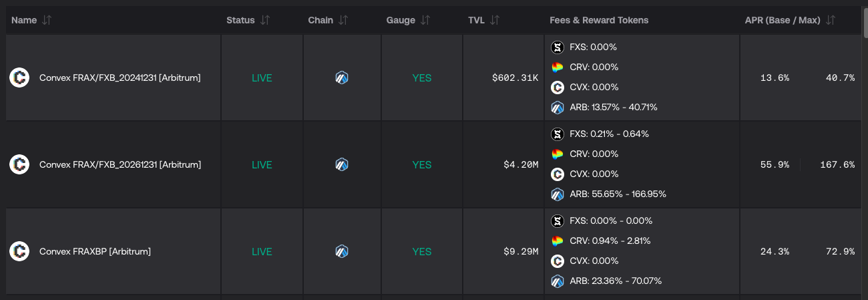Click Arbitrum chain icon in FRAXBP row
This screenshot has height=300, width=868.
[x=342, y=251]
